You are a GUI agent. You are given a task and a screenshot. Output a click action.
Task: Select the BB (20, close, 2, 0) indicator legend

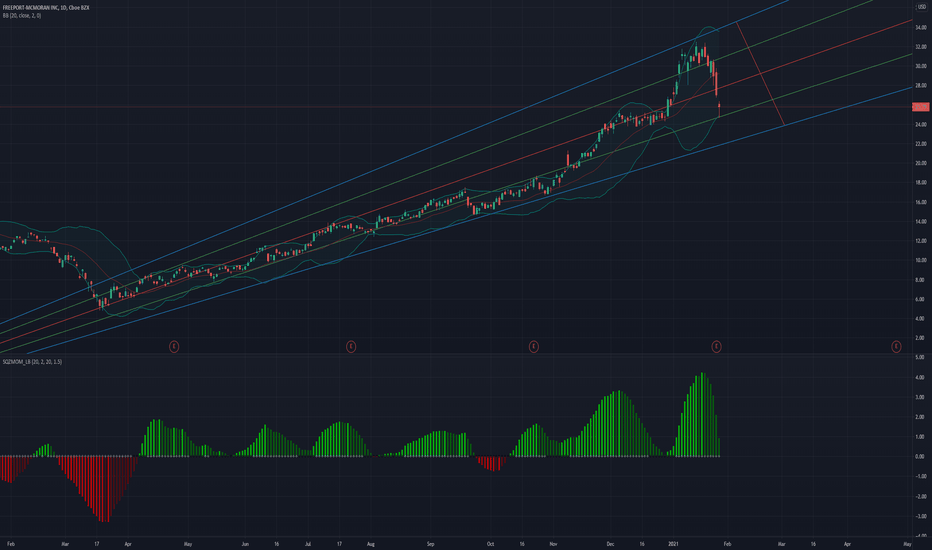pos(22,15)
